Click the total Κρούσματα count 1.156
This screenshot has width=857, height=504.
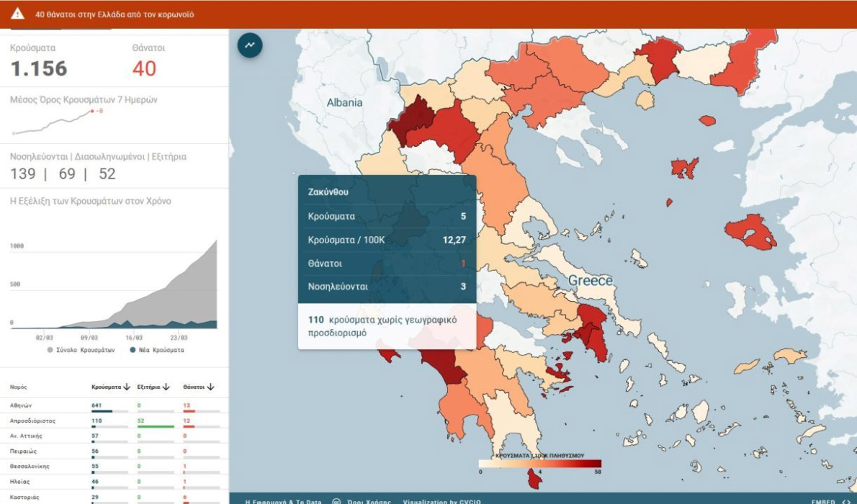tap(39, 68)
